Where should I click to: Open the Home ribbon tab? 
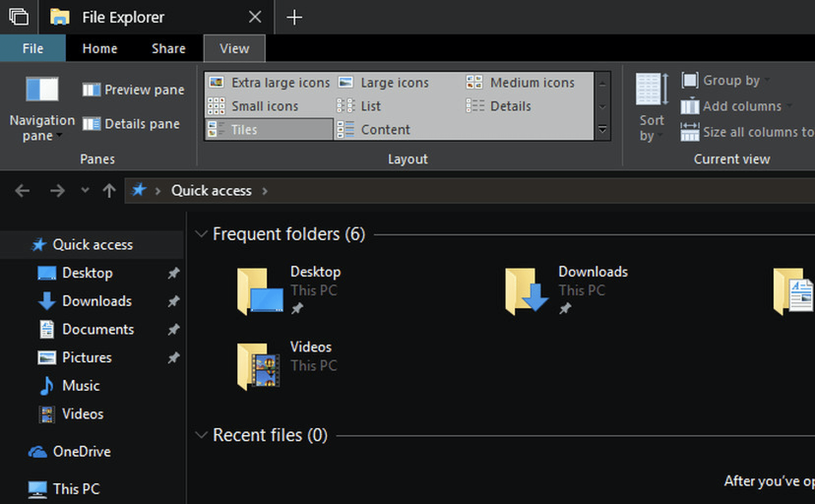(100, 49)
